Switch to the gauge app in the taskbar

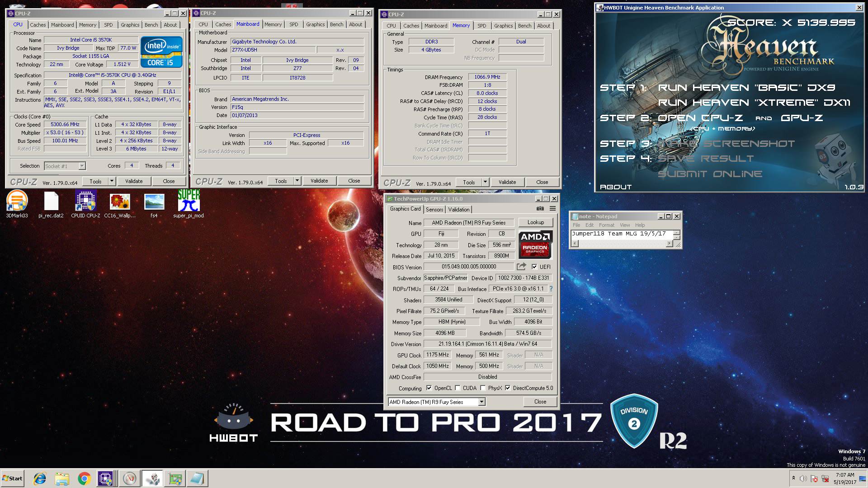click(x=130, y=479)
